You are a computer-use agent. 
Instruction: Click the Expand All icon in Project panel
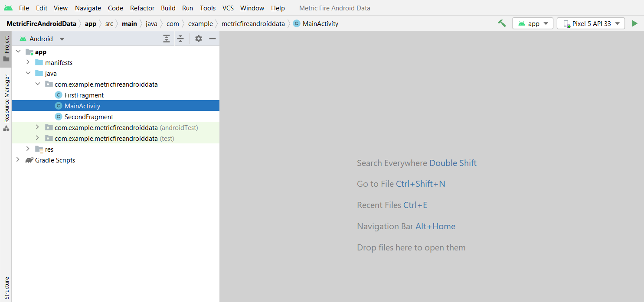pyautogui.click(x=167, y=39)
